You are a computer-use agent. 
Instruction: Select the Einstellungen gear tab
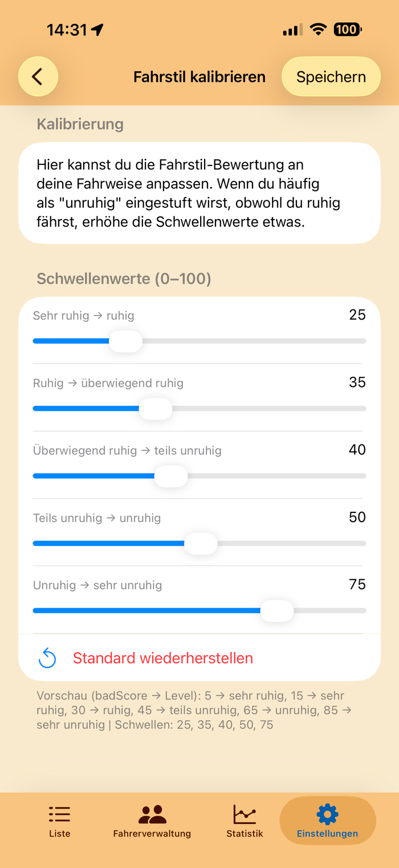point(327,821)
